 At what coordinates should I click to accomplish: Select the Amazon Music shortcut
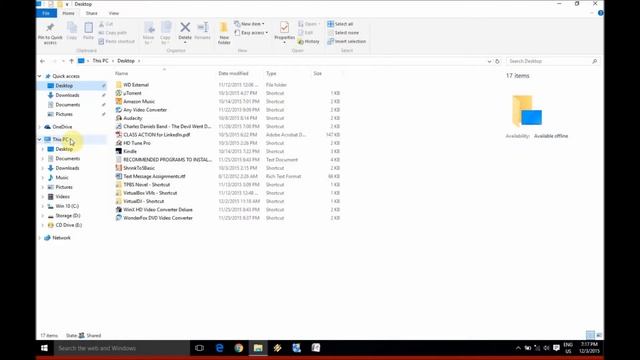pos(139,102)
